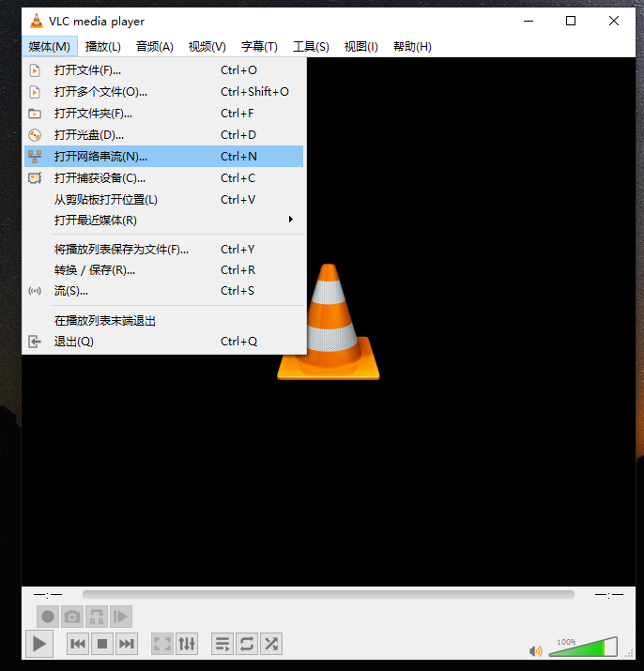Choose 流(S)... menu entry
This screenshot has height=671, width=644.
(164, 291)
